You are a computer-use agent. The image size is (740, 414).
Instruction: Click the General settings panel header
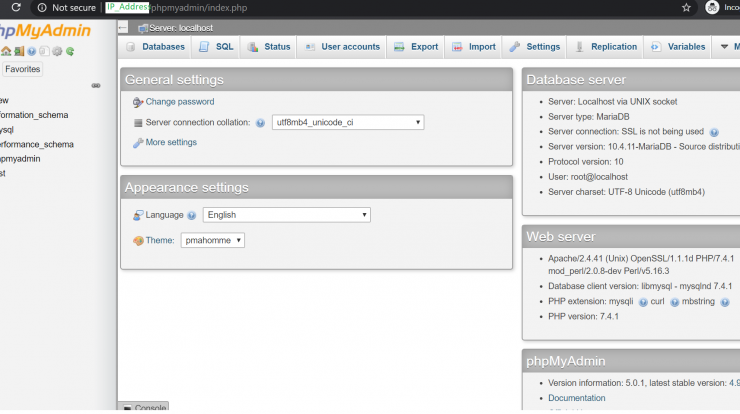point(316,80)
